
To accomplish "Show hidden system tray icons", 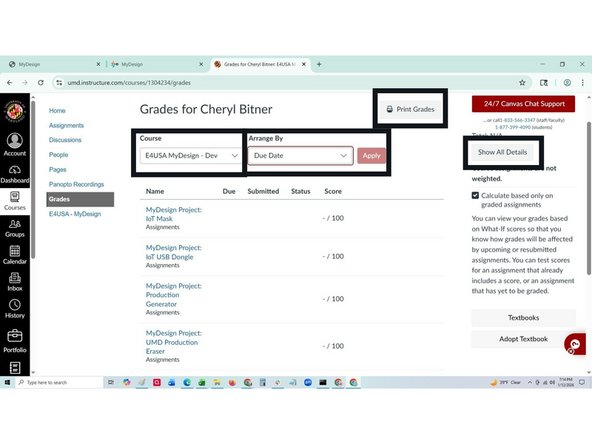I will coord(530,382).
